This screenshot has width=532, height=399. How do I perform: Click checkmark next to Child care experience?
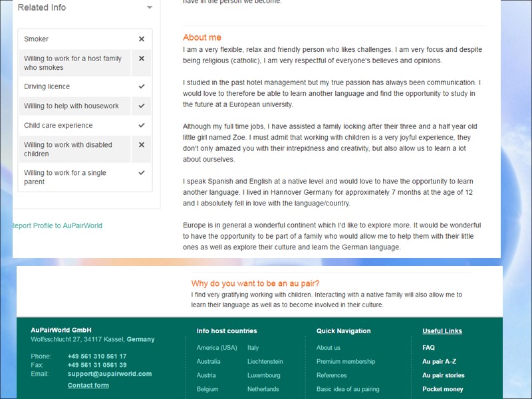tap(142, 125)
